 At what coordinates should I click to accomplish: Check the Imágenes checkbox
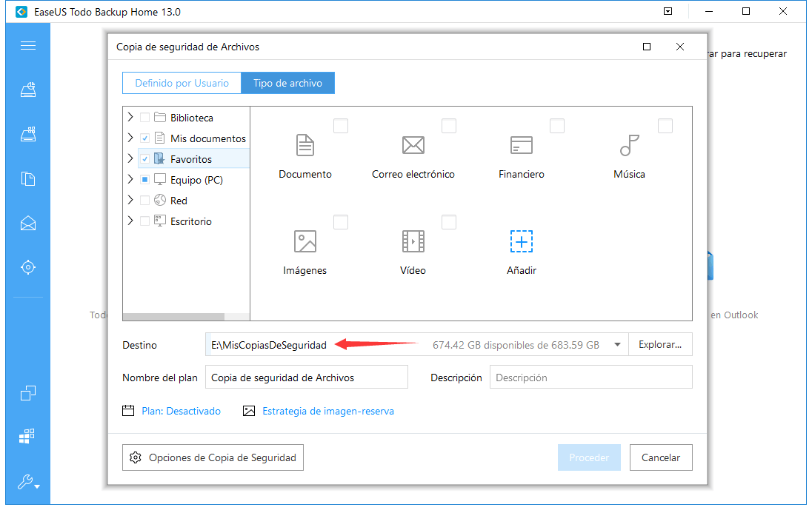coord(341,222)
